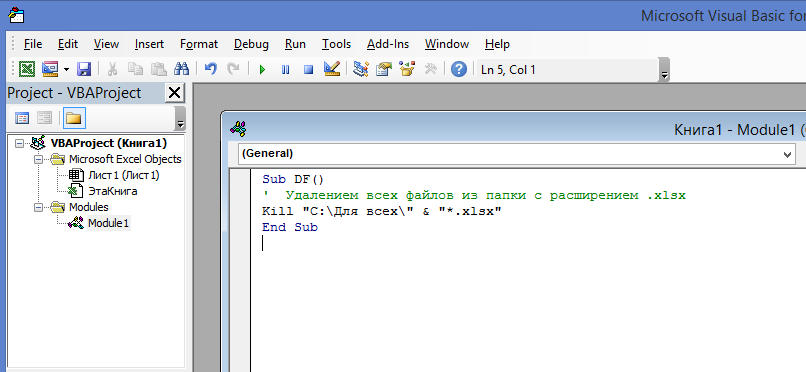Save the workbook with the floppy icon
806x372 pixels.
tap(83, 69)
